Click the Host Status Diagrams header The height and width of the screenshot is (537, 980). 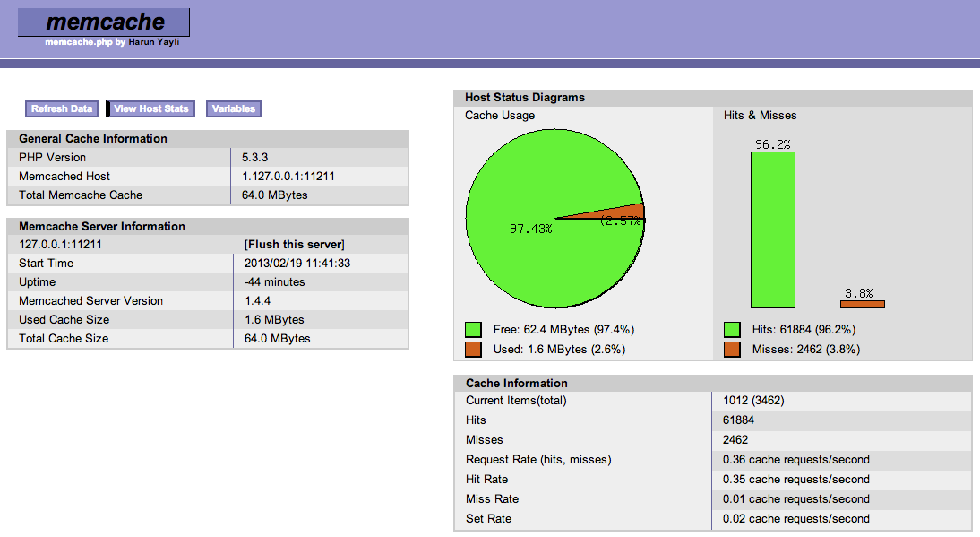click(525, 97)
